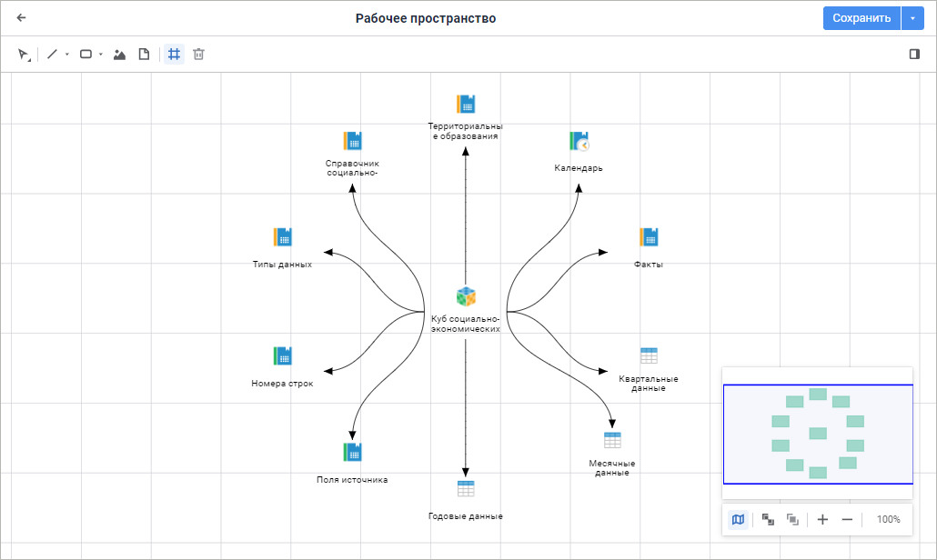Viewport: 937px width, 560px height.
Task: Click the Календарь label
Action: tap(579, 168)
